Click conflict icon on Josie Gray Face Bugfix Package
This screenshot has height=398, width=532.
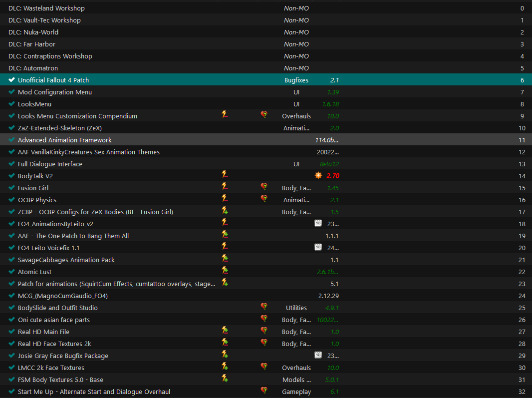225,355
